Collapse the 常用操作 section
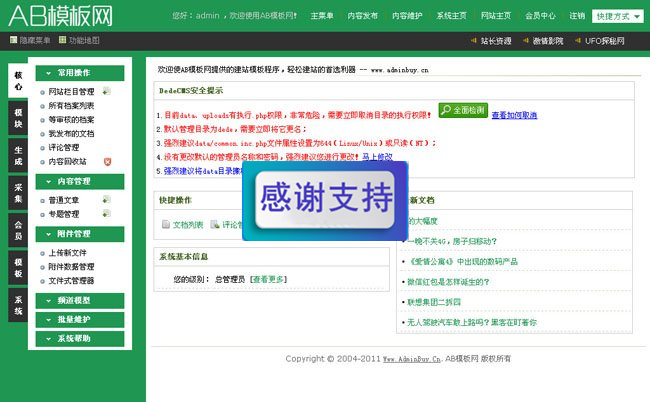Image resolution: width=650 pixels, height=402 pixels. (80, 73)
